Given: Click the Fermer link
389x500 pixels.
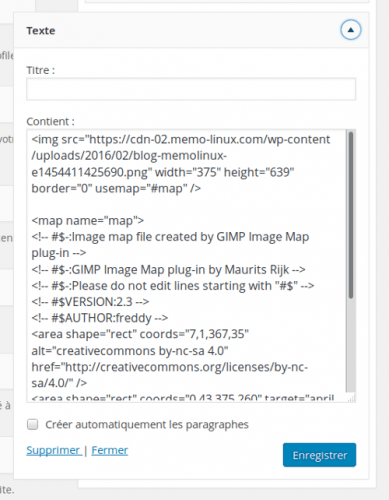Looking at the screenshot, I should pos(110,450).
